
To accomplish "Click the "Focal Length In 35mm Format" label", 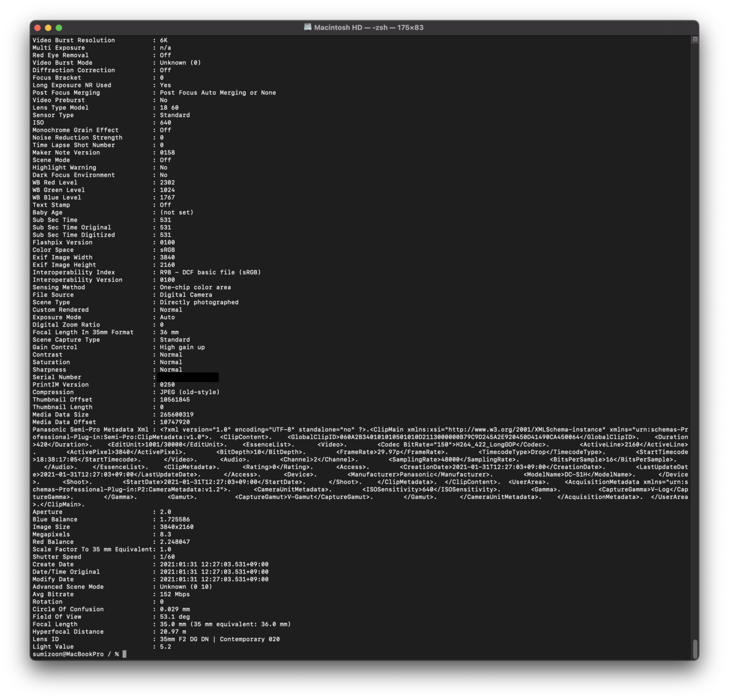I will pos(83,333).
